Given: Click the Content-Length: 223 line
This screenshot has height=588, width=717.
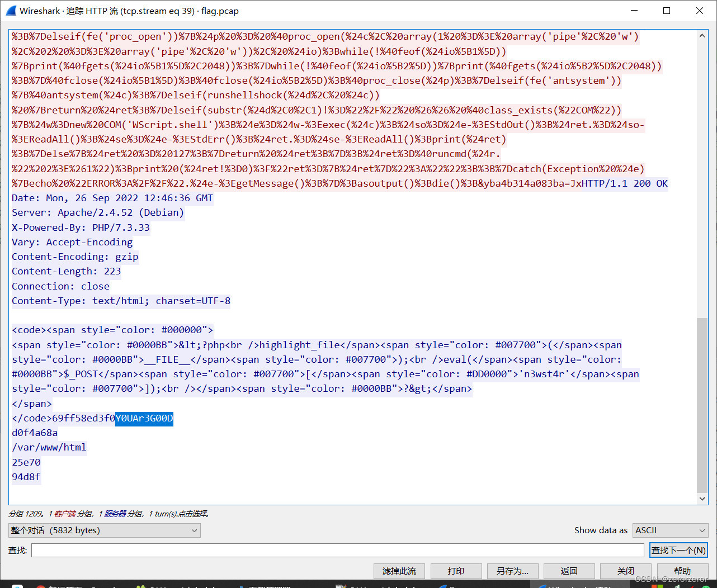Looking at the screenshot, I should tap(67, 271).
